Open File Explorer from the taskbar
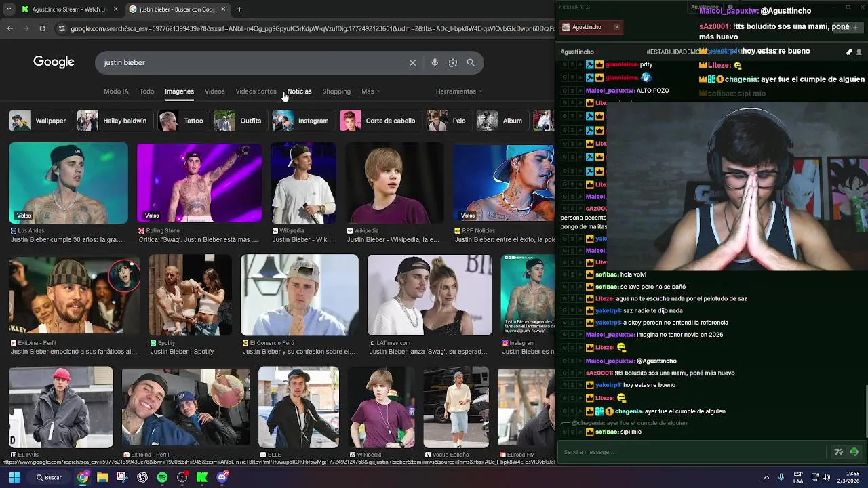The image size is (868, 488). 102,477
